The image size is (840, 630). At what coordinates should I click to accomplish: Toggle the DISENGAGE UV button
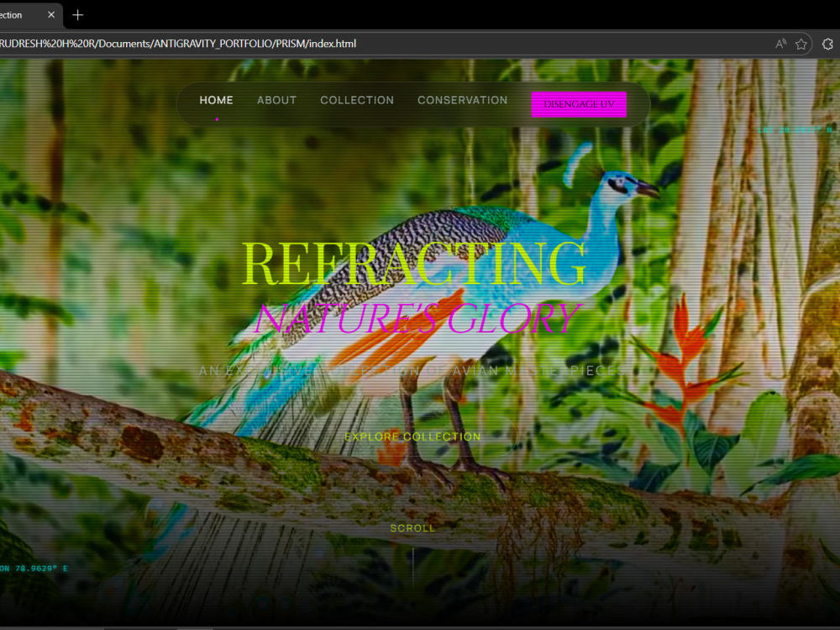tap(579, 104)
